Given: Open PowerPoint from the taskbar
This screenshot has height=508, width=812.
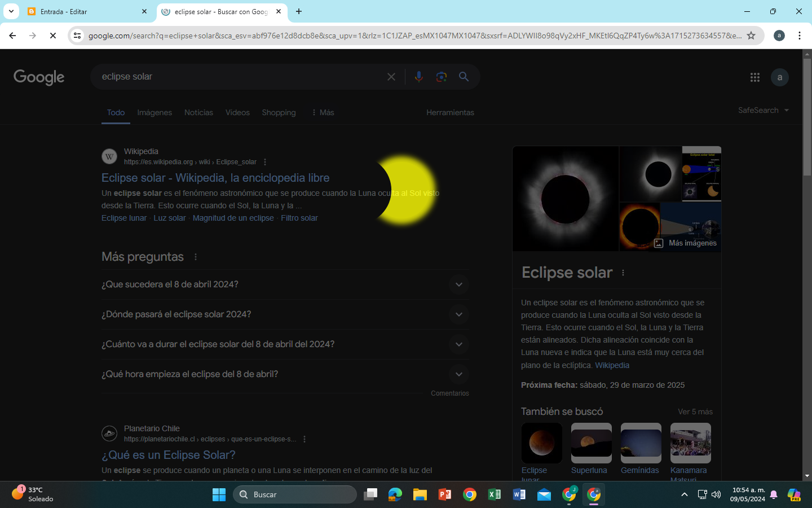Looking at the screenshot, I should (445, 494).
